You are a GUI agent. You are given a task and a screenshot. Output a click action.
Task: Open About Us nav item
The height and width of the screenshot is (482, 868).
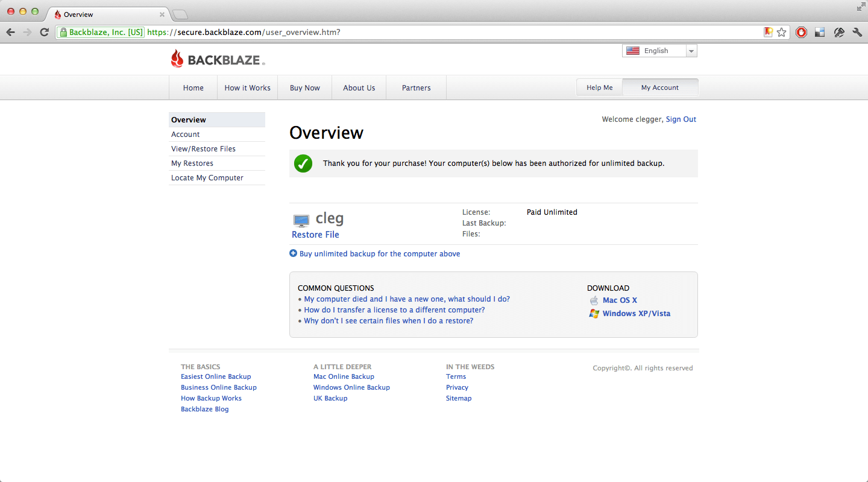point(359,87)
